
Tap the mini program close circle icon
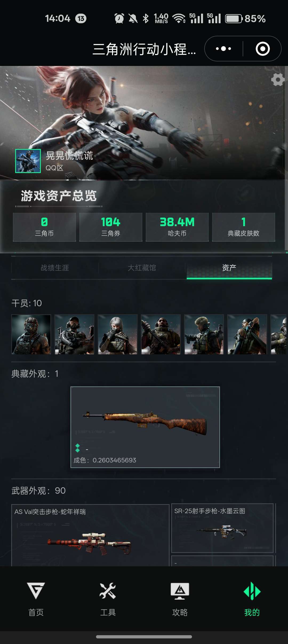pos(263,49)
